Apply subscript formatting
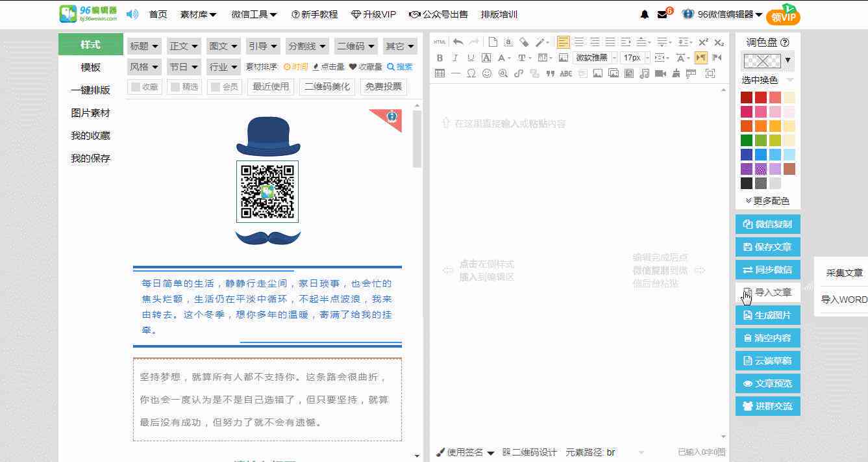This screenshot has height=462, width=868. tap(719, 42)
